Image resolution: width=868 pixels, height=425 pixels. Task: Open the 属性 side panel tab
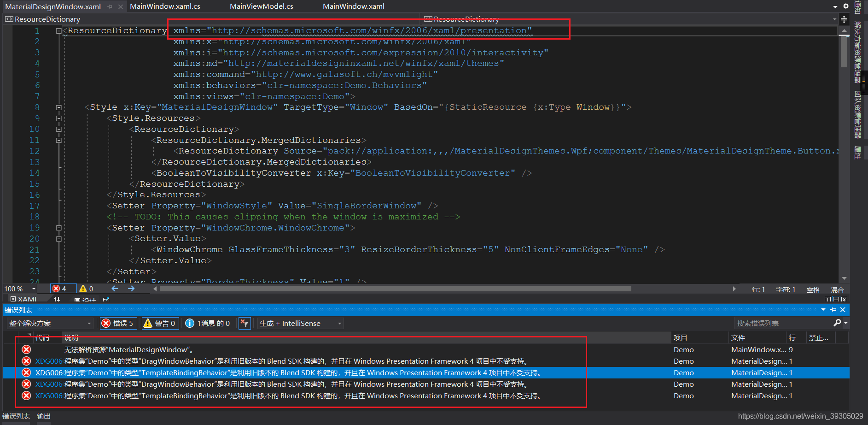[857, 153]
